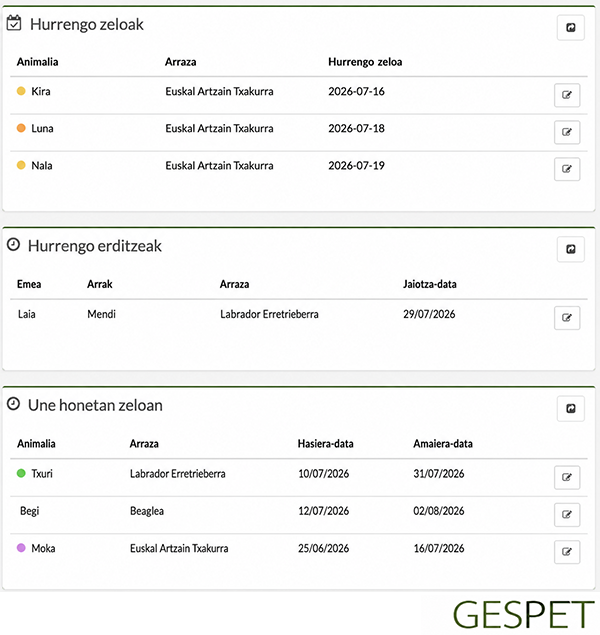Click Nala's Euskal Artzain Txakurra breed cell
This screenshot has width=600, height=635.
click(x=219, y=166)
